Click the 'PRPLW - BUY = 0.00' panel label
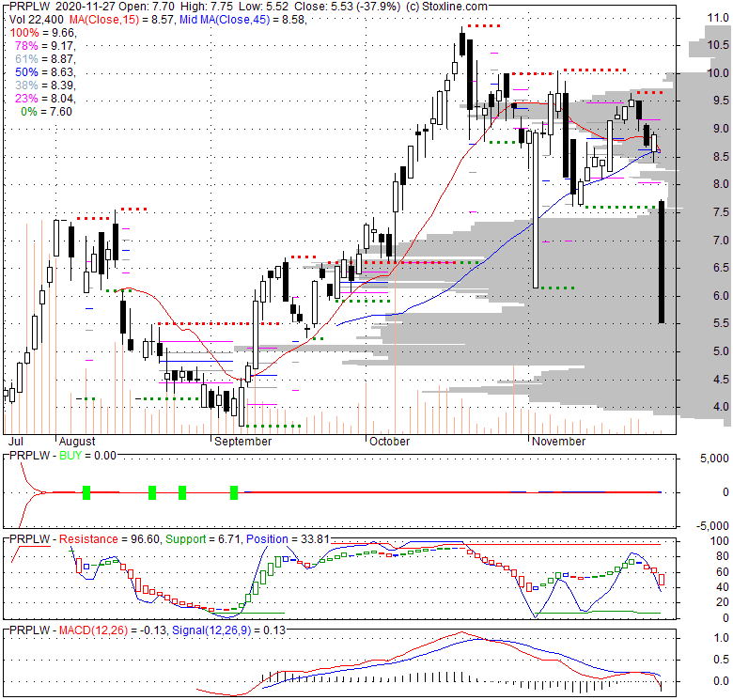Viewport: 733px width, 700px height. (x=63, y=455)
